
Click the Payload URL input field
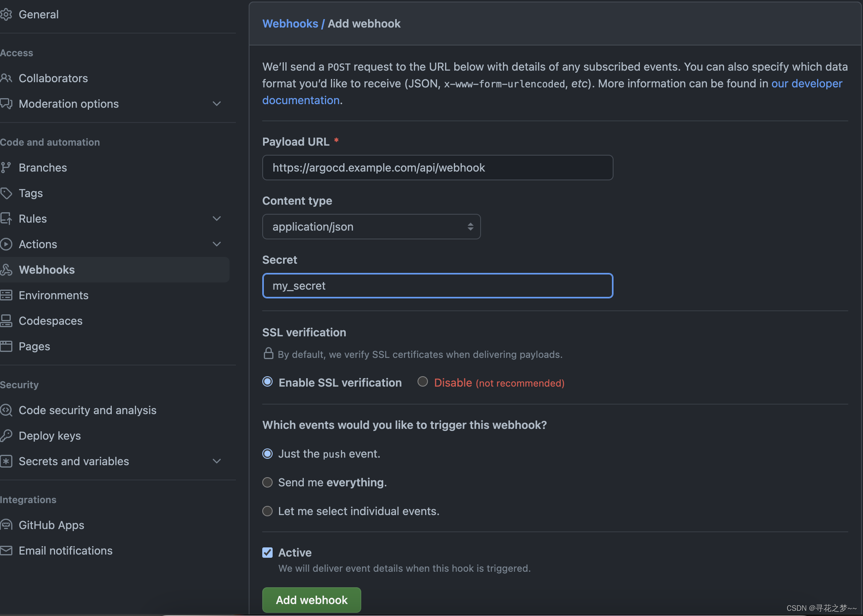point(437,167)
